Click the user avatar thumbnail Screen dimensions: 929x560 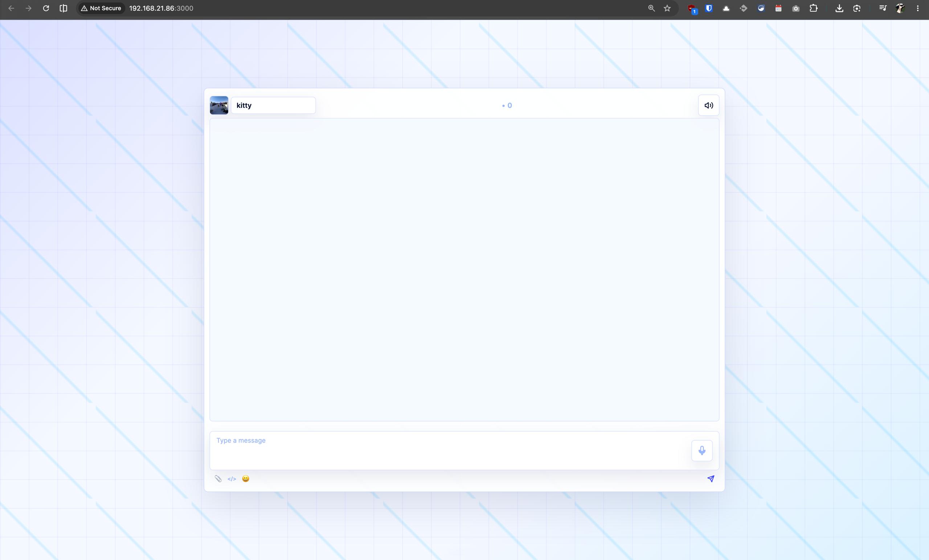click(x=219, y=105)
